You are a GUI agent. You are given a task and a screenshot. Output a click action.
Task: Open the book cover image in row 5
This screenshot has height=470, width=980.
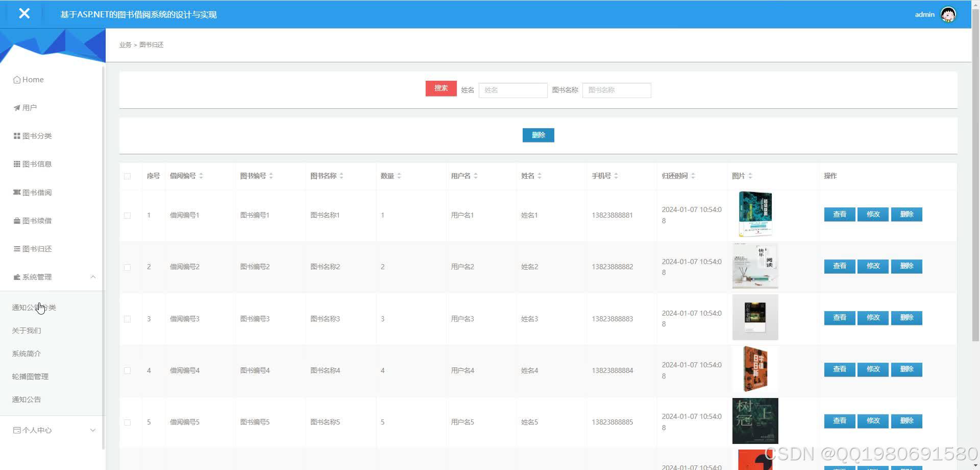(x=755, y=421)
